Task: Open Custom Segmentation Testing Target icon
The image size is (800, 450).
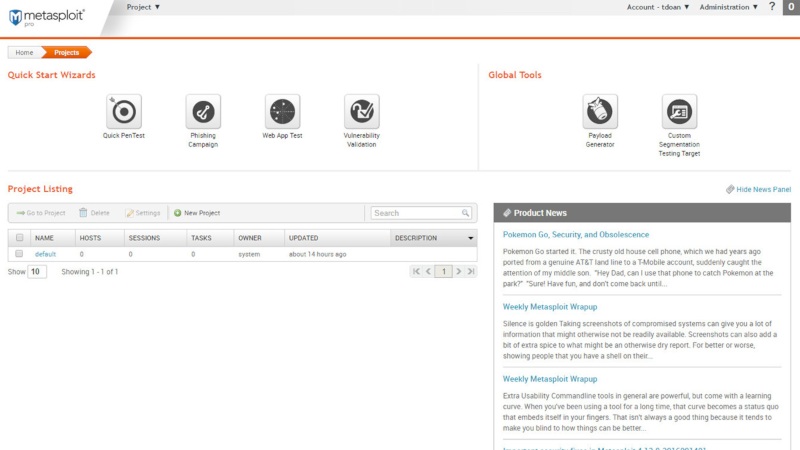Action: point(679,111)
